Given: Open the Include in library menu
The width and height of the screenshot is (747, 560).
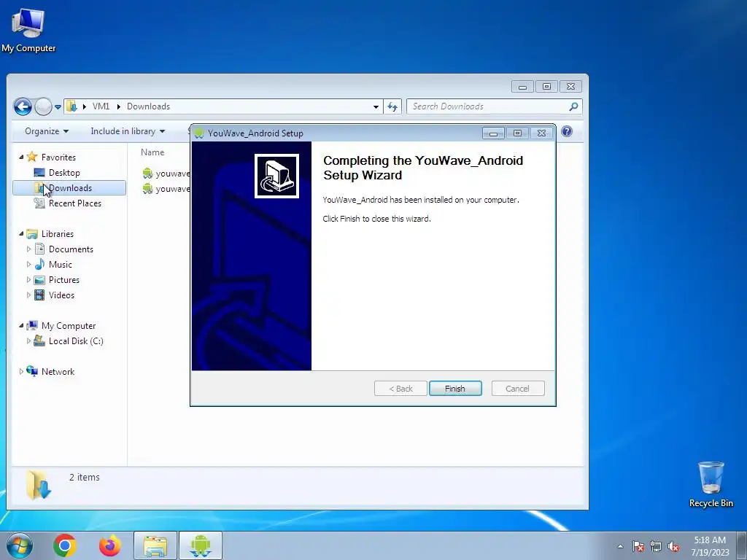Looking at the screenshot, I should pyautogui.click(x=128, y=131).
